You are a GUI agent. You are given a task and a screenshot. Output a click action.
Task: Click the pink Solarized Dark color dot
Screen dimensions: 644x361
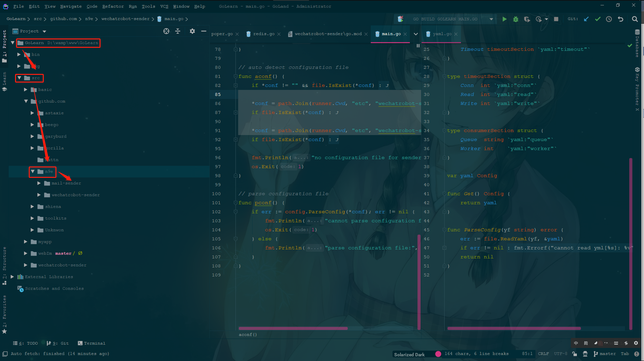[x=438, y=354]
